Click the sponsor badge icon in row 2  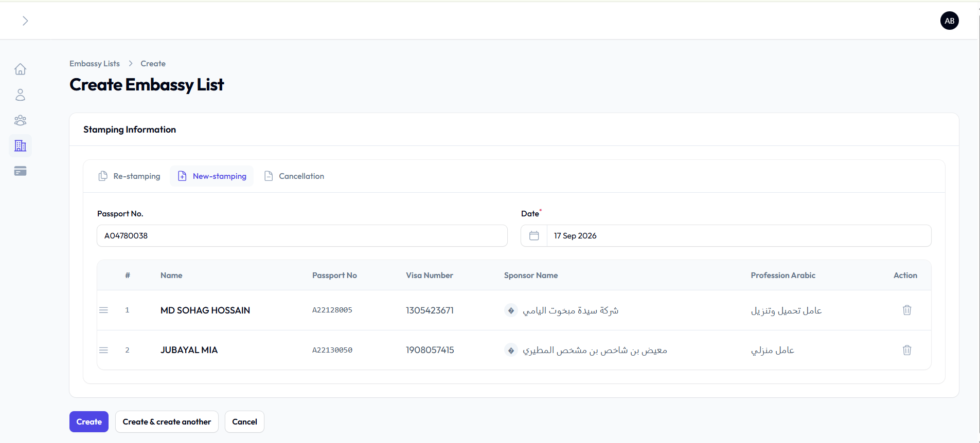[511, 350]
